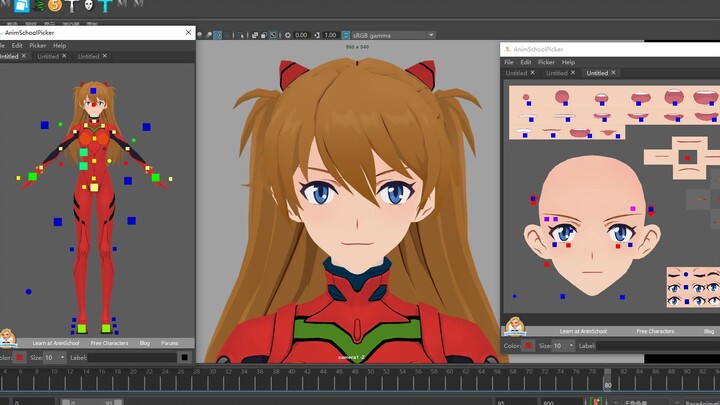Open File menu in right AnimSchoolPicker
This screenshot has width=720, height=405.
509,62
